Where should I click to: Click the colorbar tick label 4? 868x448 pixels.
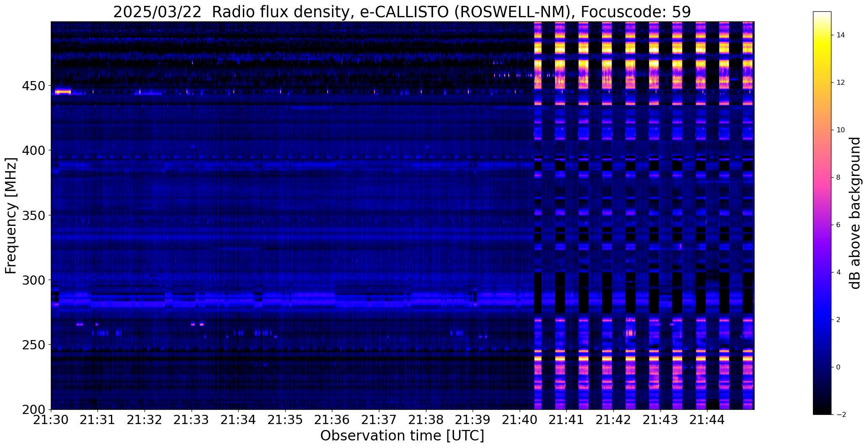839,272
